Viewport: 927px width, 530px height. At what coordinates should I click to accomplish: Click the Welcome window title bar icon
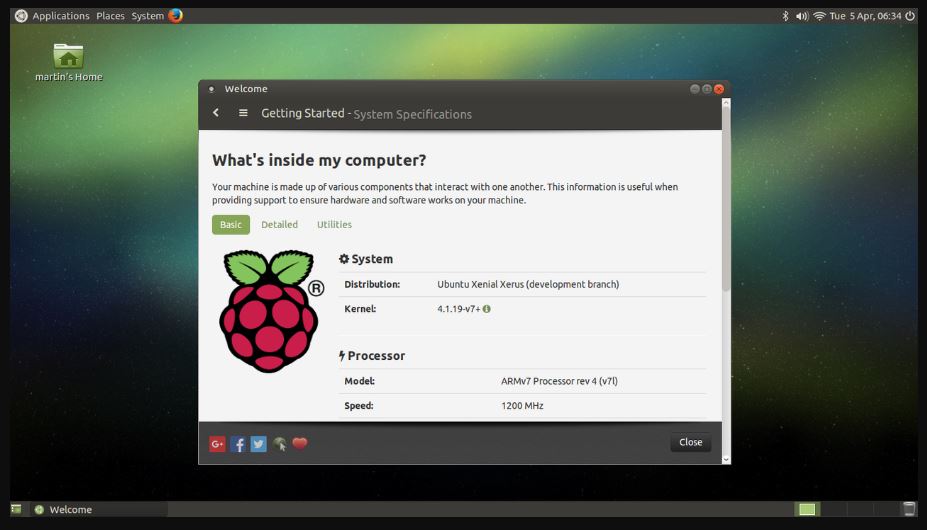coord(211,89)
